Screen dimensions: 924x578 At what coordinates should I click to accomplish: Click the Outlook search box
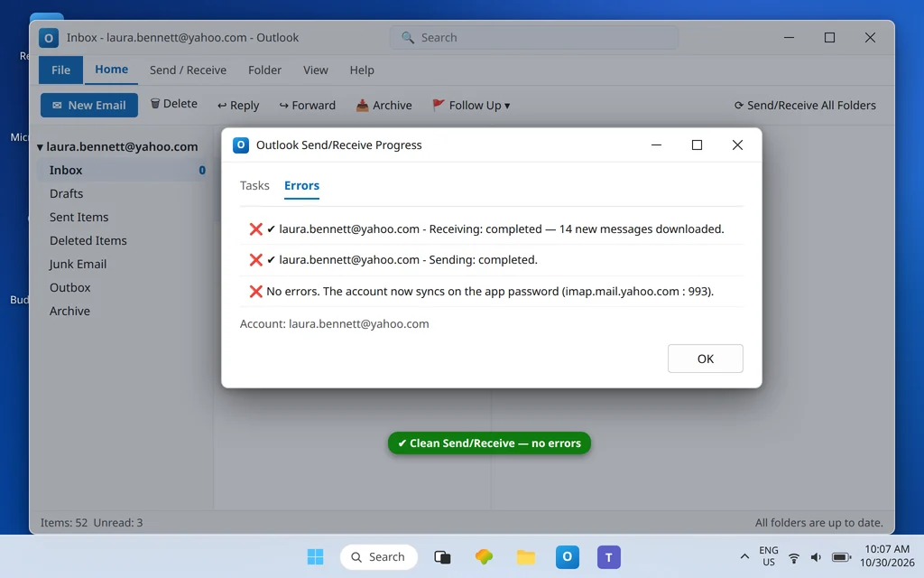tap(534, 38)
